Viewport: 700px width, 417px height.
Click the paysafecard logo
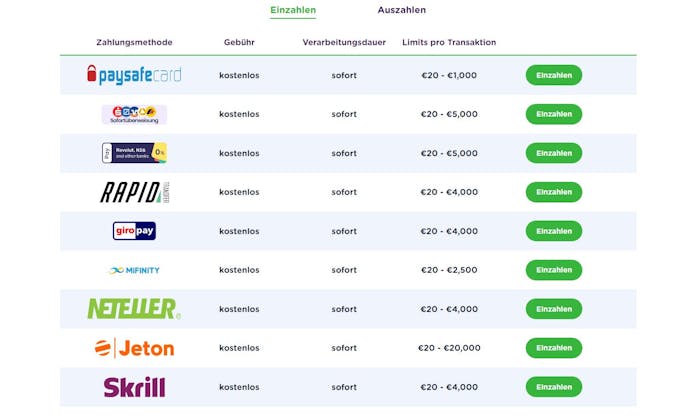pyautogui.click(x=134, y=75)
